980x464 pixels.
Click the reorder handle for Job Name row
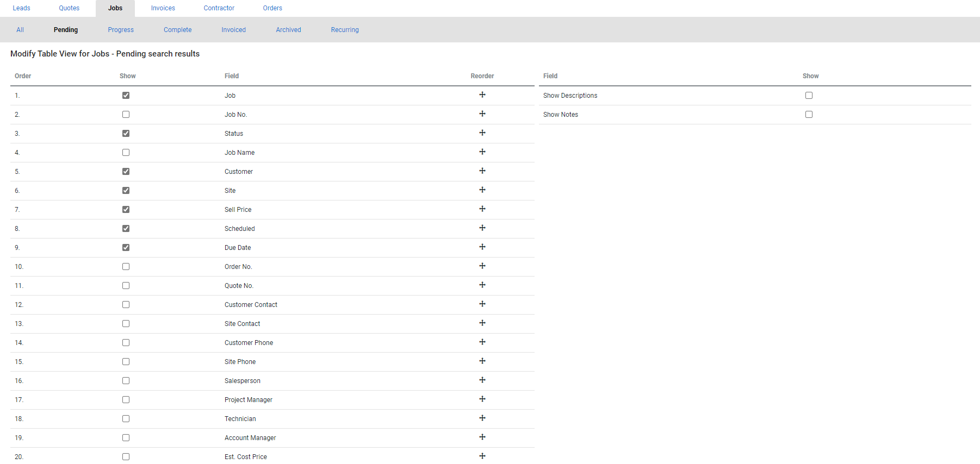tap(482, 152)
